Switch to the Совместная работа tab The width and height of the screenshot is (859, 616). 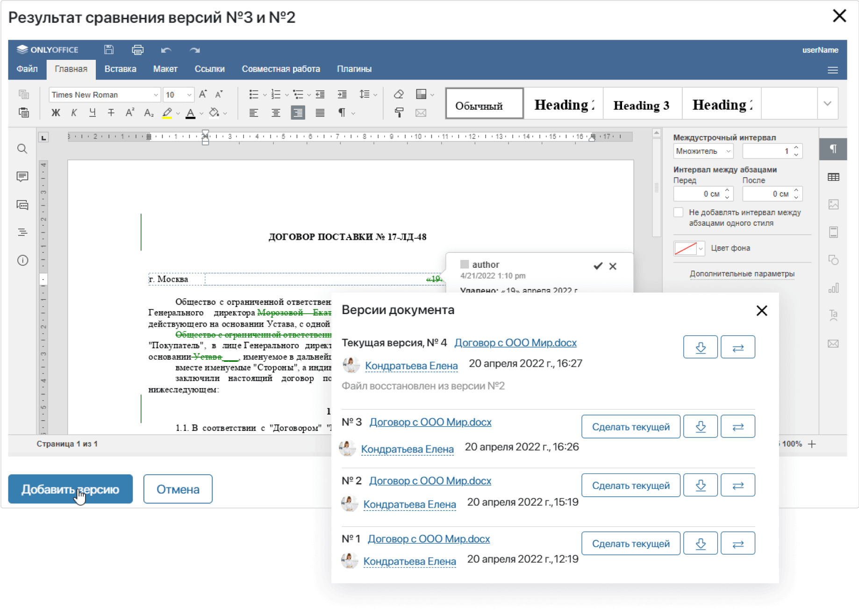(280, 69)
